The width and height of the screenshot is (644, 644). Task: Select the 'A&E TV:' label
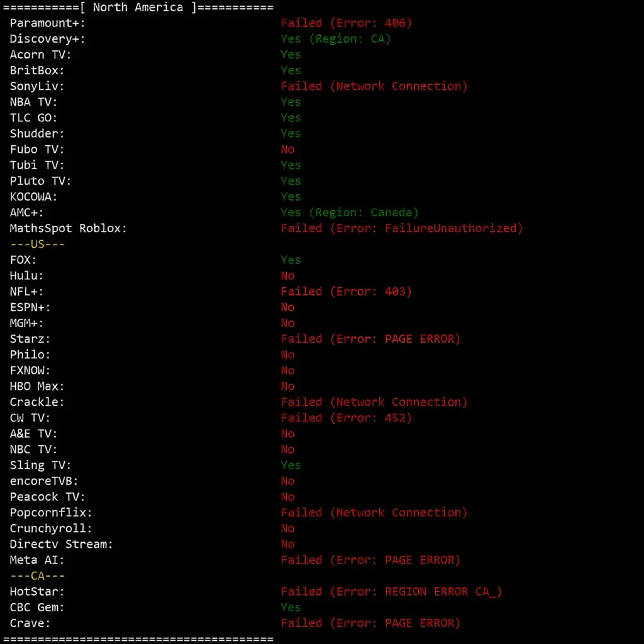coord(33,434)
